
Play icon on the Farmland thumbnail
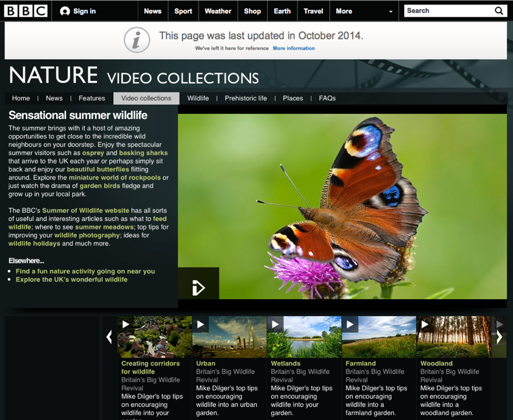pos(350,324)
